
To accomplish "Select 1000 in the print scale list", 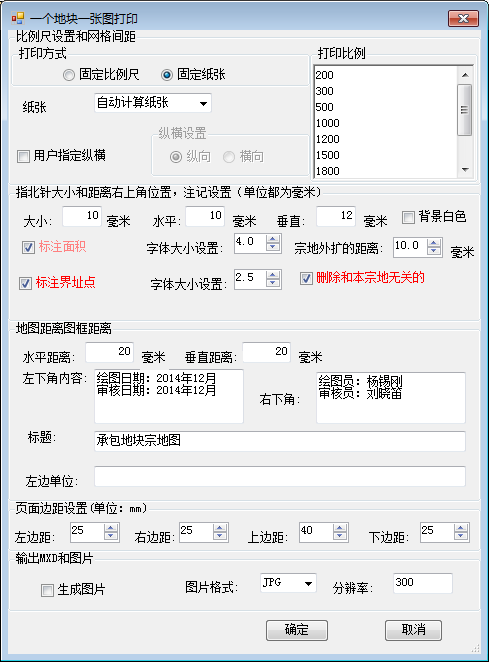I will coord(386,123).
